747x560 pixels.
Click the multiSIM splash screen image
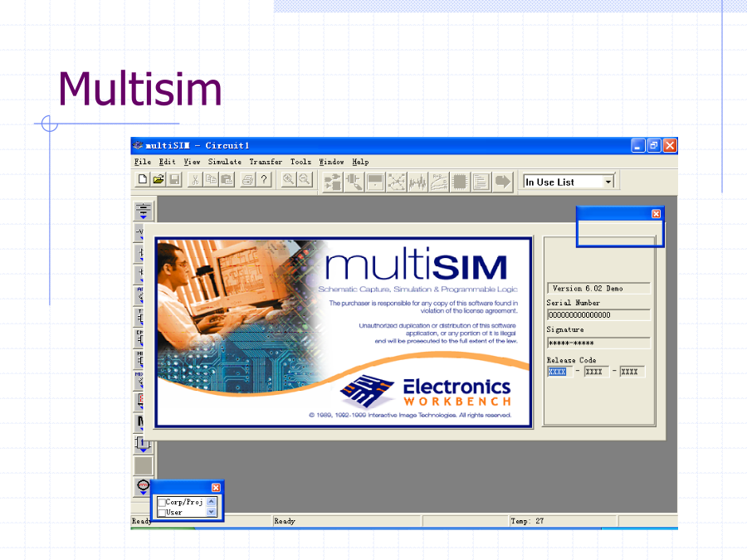point(343,333)
